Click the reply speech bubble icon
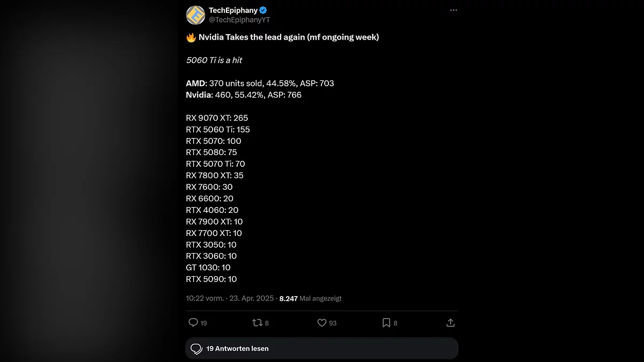This screenshot has width=644, height=362. 193,322
